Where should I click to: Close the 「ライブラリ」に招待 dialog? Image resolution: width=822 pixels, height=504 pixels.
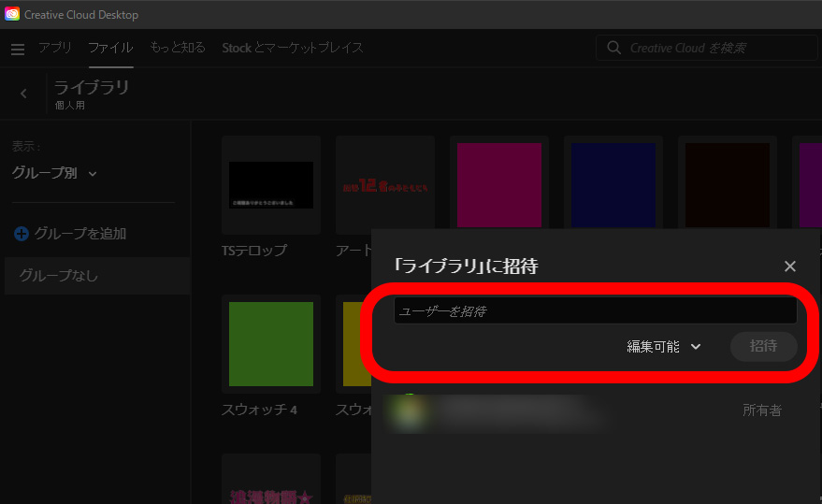pyautogui.click(x=789, y=266)
